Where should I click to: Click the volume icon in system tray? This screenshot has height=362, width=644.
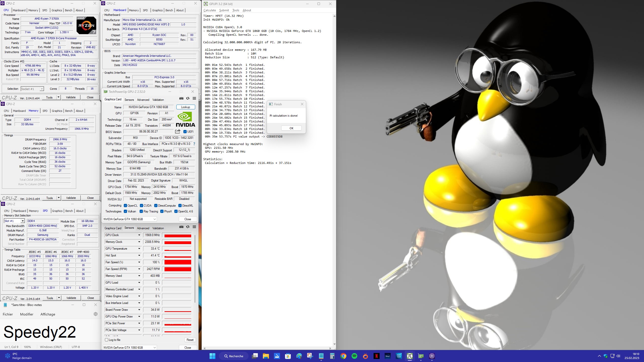click(x=619, y=356)
